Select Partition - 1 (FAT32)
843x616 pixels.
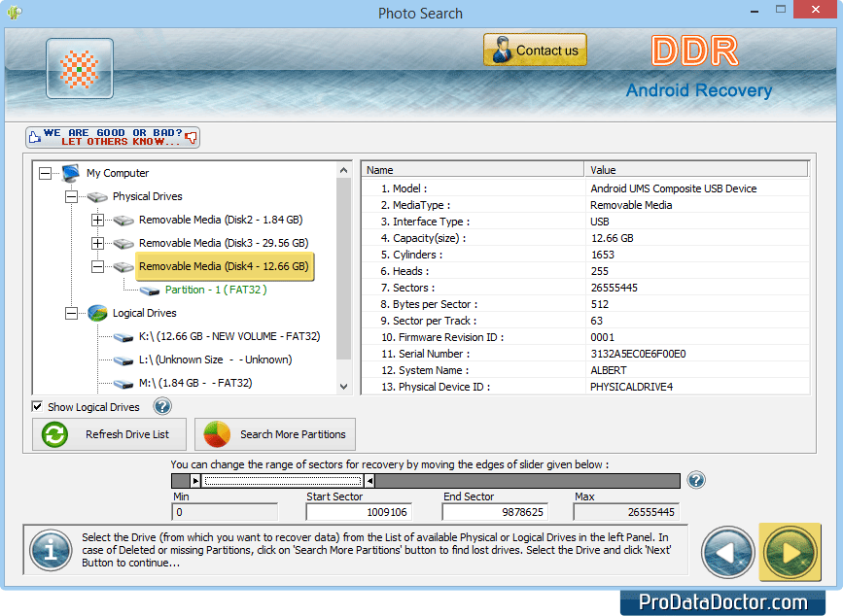[216, 290]
